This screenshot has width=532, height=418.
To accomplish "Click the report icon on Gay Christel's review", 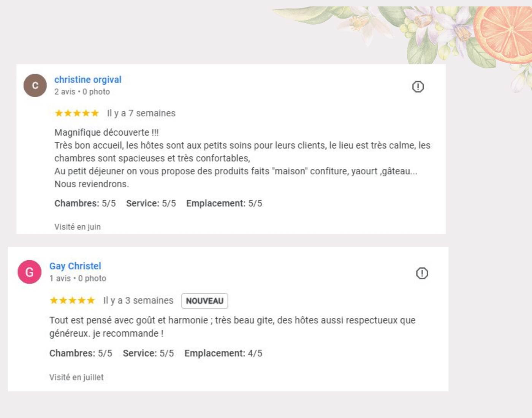I will (422, 273).
